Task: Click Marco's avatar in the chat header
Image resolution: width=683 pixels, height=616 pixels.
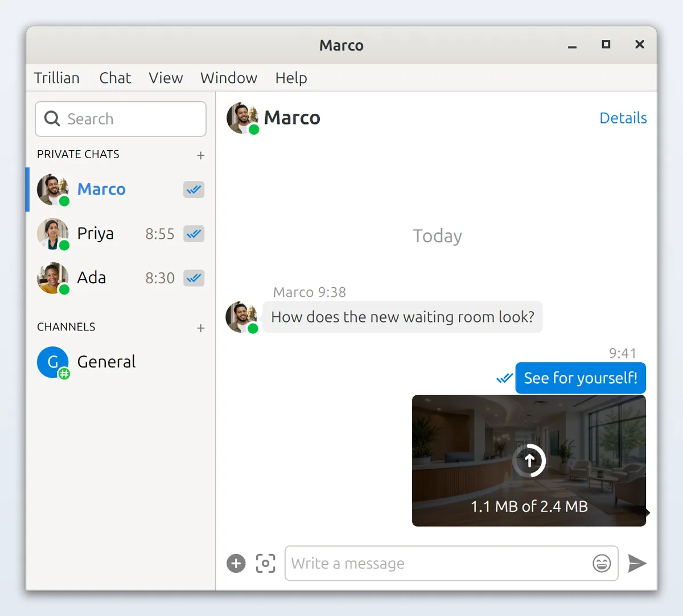Action: pos(243,118)
